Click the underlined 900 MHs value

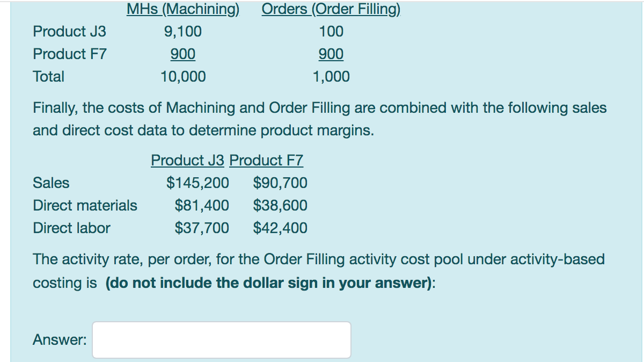click(183, 54)
